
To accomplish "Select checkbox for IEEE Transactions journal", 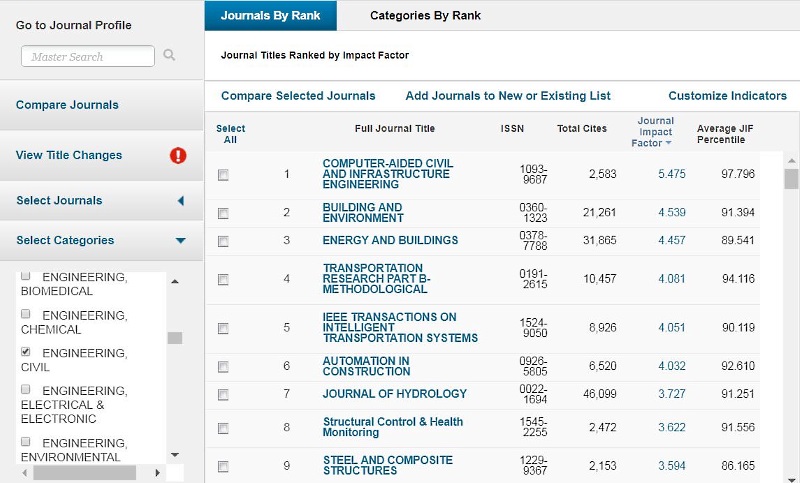I will (223, 328).
